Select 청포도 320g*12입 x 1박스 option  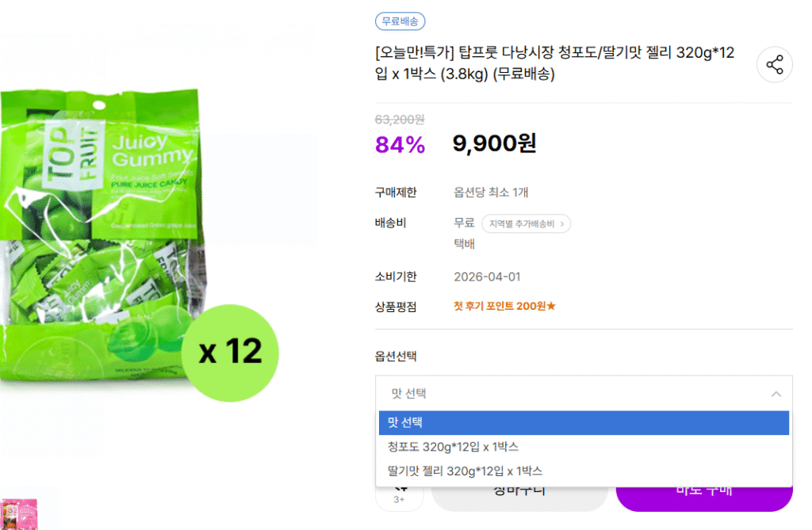(453, 447)
